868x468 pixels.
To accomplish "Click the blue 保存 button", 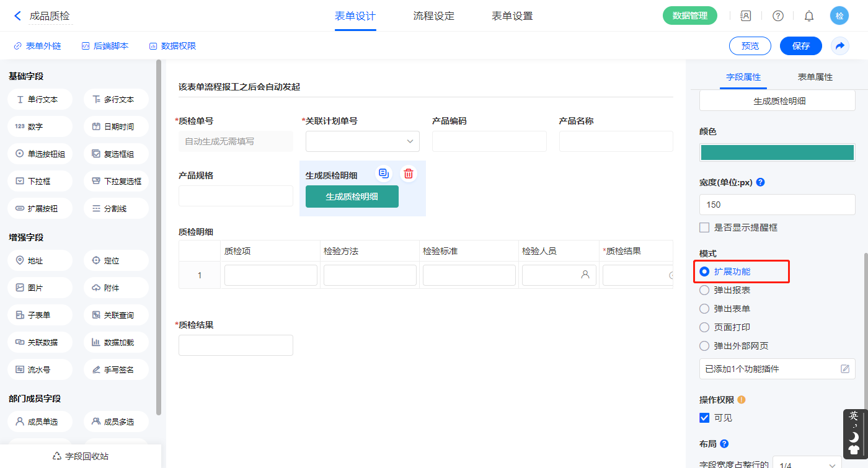I will pyautogui.click(x=800, y=46).
